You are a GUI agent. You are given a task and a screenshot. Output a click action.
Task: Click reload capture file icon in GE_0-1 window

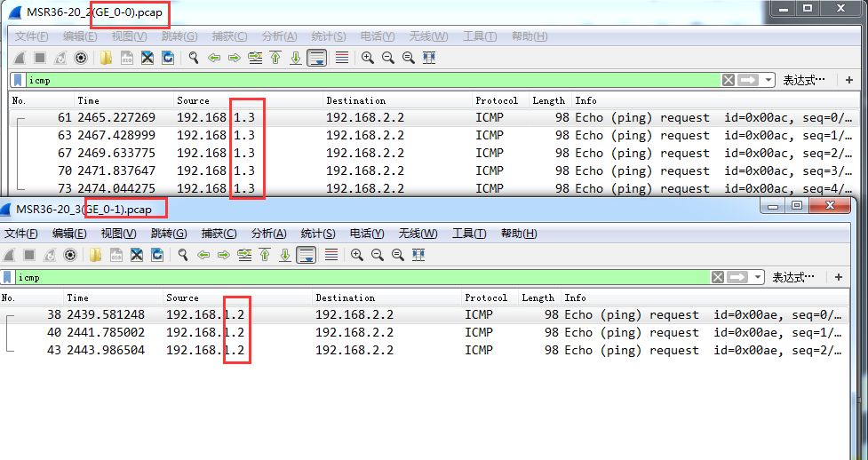coord(157,255)
